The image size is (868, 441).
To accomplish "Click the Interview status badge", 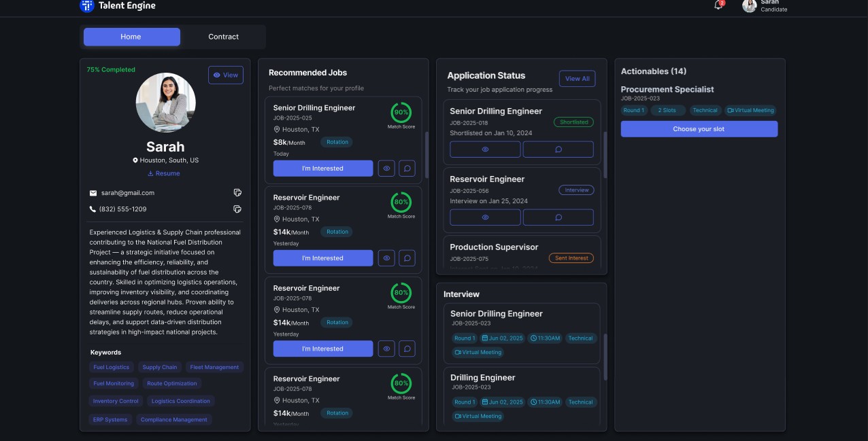I will pyautogui.click(x=576, y=190).
